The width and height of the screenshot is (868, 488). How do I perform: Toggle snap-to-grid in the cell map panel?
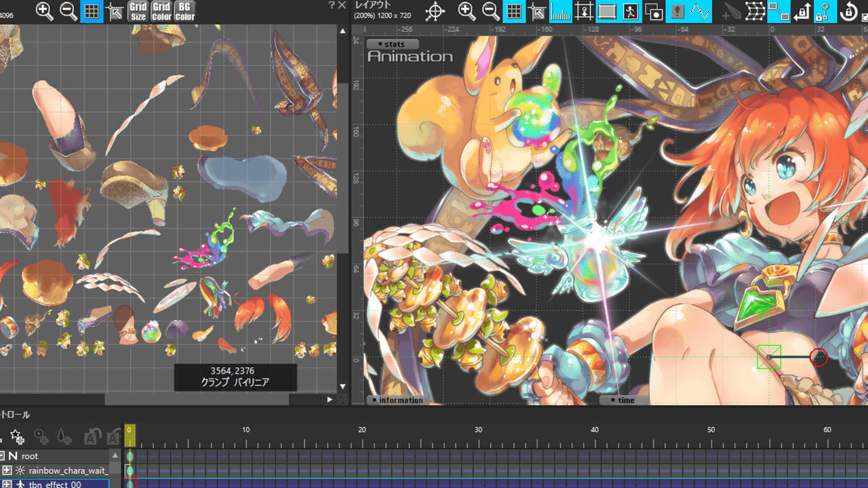tap(115, 12)
